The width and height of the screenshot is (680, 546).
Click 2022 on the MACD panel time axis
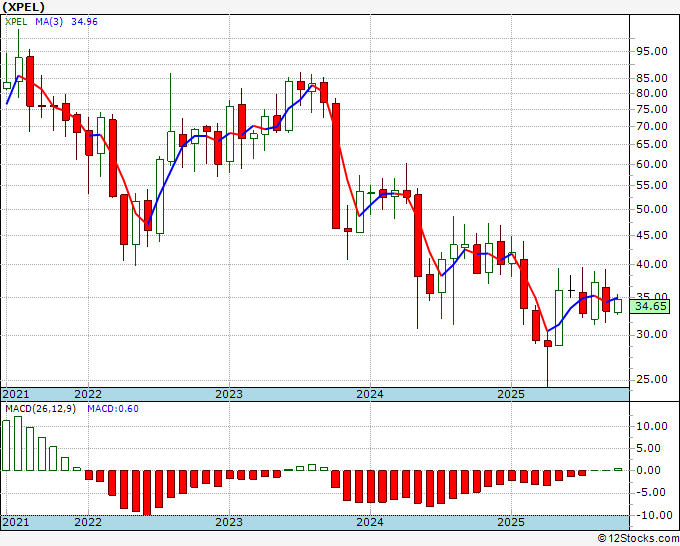[88, 522]
